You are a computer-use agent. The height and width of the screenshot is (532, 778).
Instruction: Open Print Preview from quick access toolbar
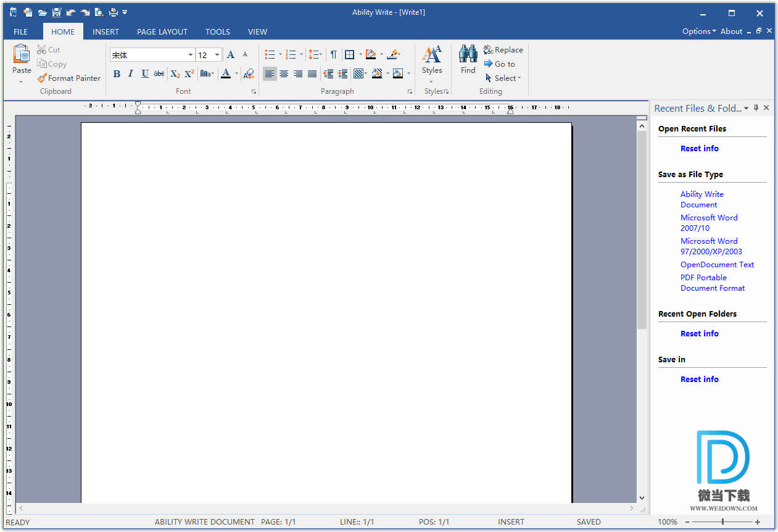pyautogui.click(x=99, y=12)
